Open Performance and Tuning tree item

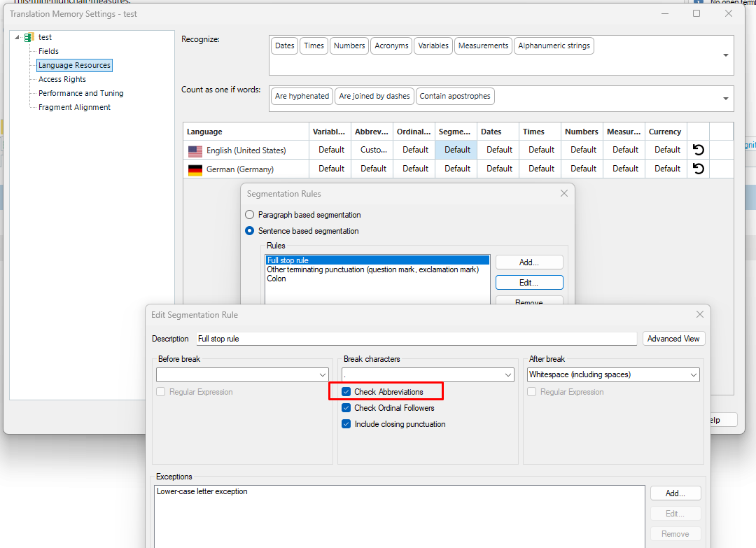(81, 93)
